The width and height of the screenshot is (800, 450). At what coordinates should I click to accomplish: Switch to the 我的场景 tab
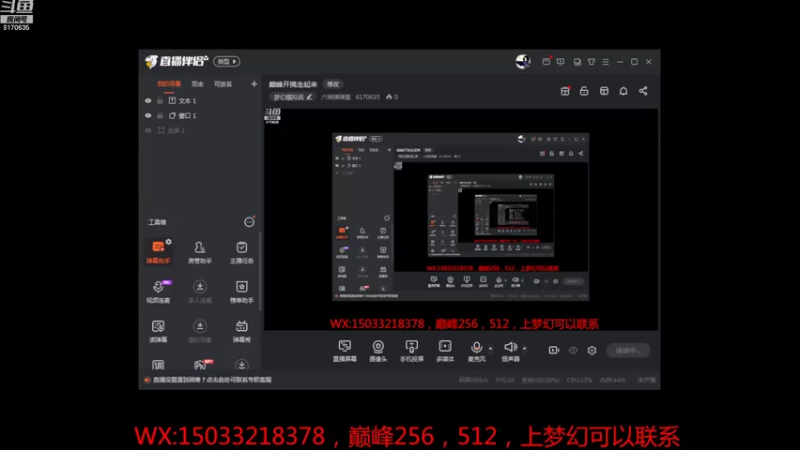pyautogui.click(x=169, y=84)
